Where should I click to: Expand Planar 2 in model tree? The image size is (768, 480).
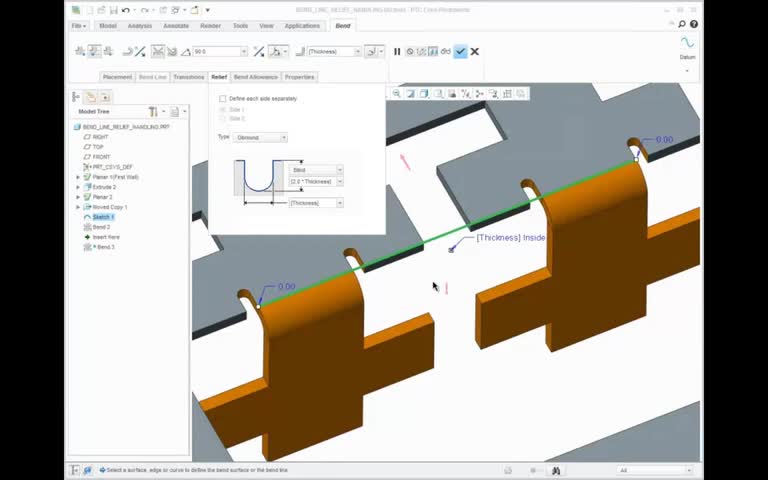78,197
